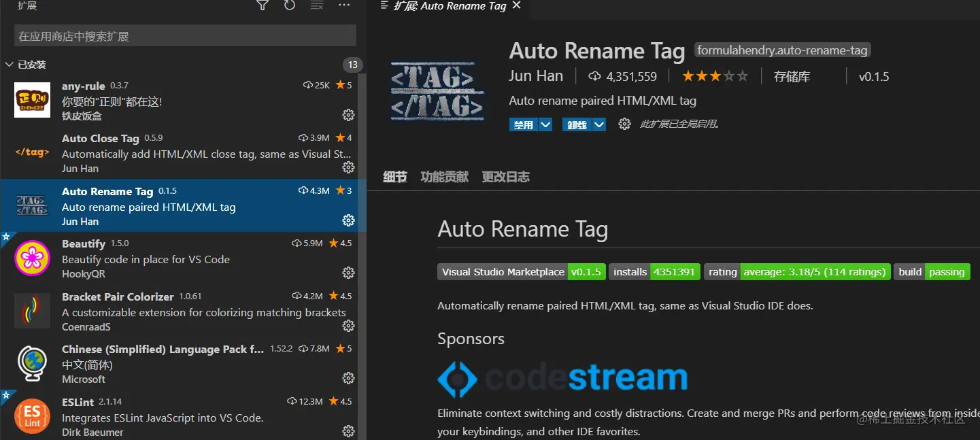This screenshot has width=980, height=440.
Task: Click the star rating in extension header
Action: point(715,76)
